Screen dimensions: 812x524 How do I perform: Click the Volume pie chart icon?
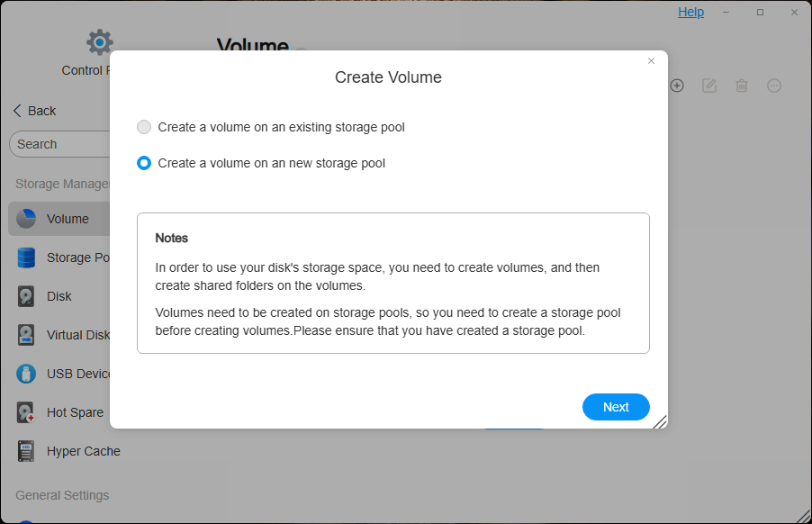pos(26,219)
